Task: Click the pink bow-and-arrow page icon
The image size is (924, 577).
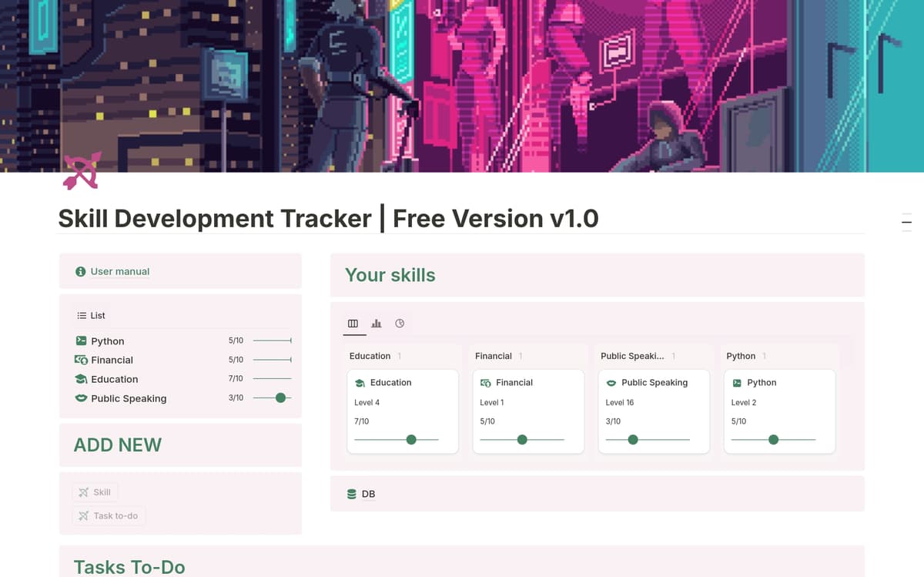Action: point(82,171)
